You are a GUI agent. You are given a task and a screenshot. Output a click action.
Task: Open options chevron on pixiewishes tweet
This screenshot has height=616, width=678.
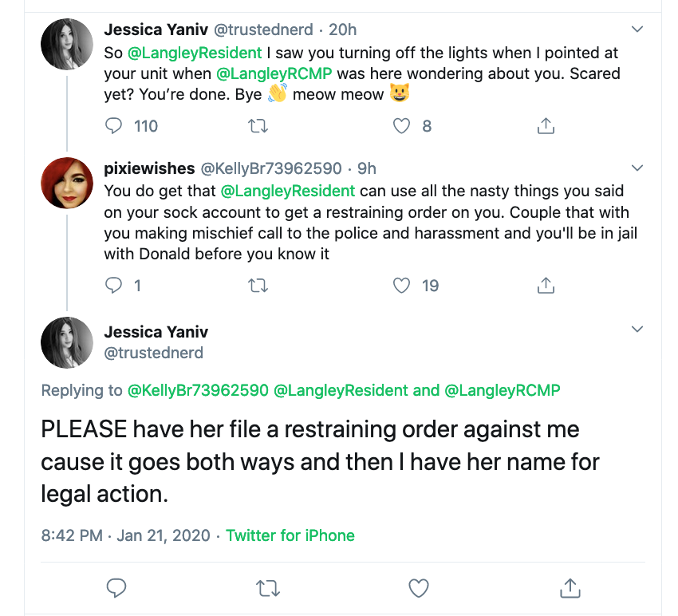pos(637,168)
